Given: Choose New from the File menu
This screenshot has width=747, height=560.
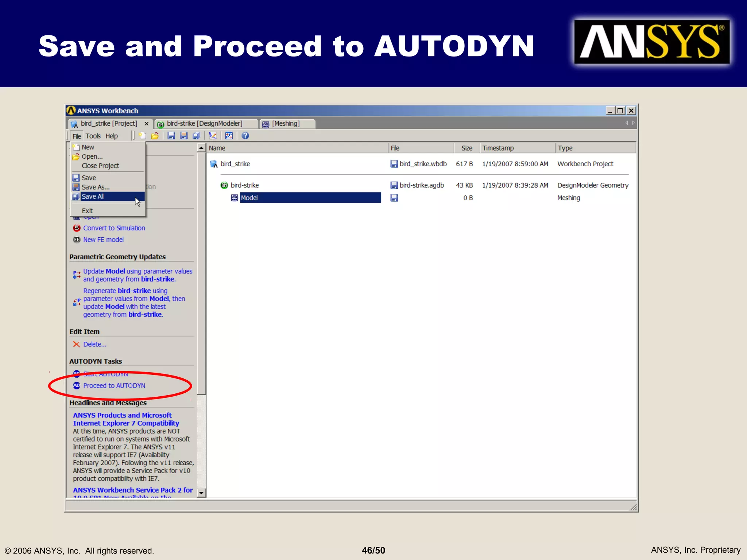Looking at the screenshot, I should [x=108, y=147].
